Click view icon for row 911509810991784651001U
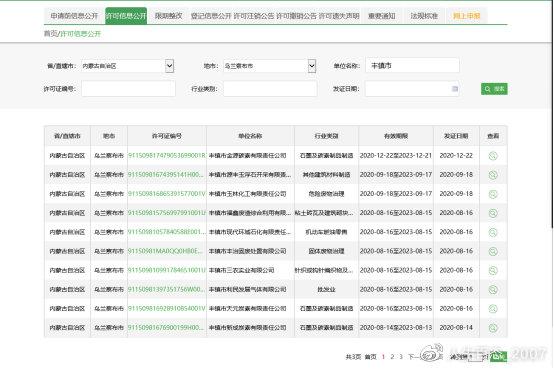The image size is (554, 369). [x=493, y=270]
